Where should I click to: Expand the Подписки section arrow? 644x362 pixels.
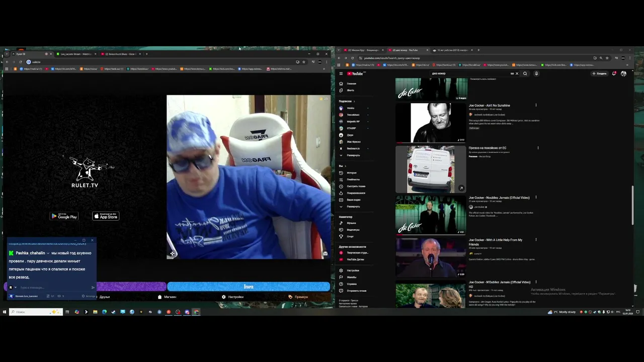pyautogui.click(x=354, y=101)
